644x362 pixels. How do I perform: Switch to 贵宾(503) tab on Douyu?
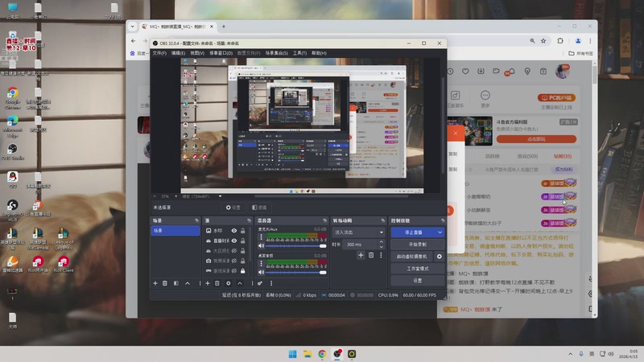tap(527, 156)
